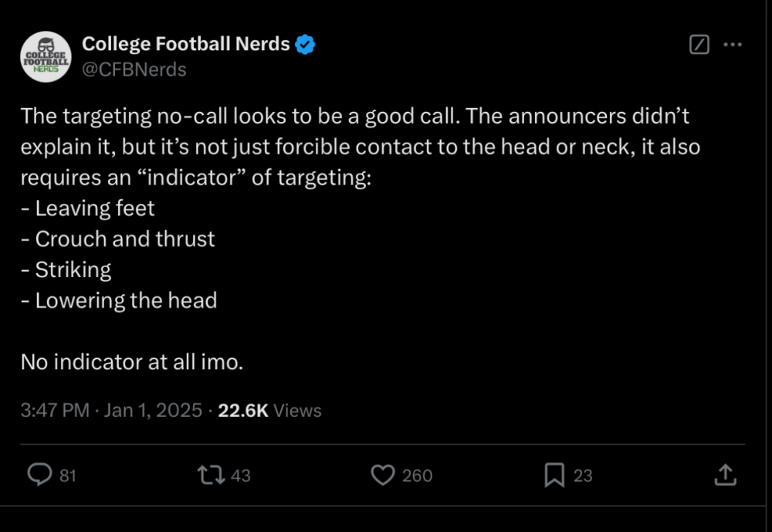Click the repost count of 43
The image size is (772, 532).
pos(241,476)
